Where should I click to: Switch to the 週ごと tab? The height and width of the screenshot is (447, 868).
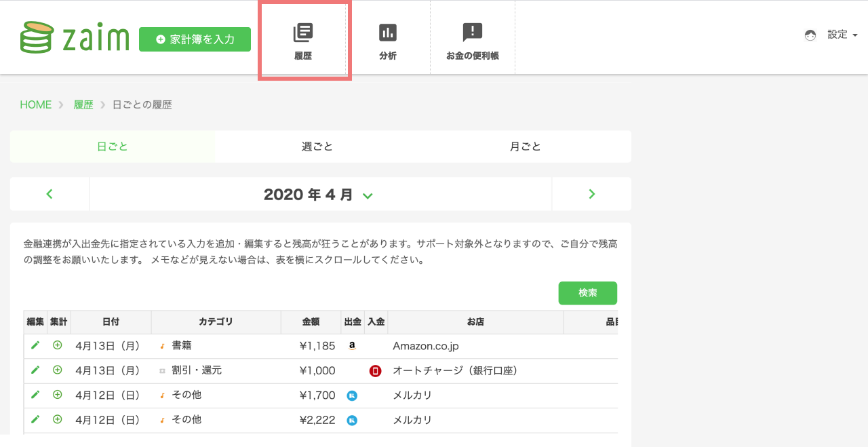pos(317,147)
